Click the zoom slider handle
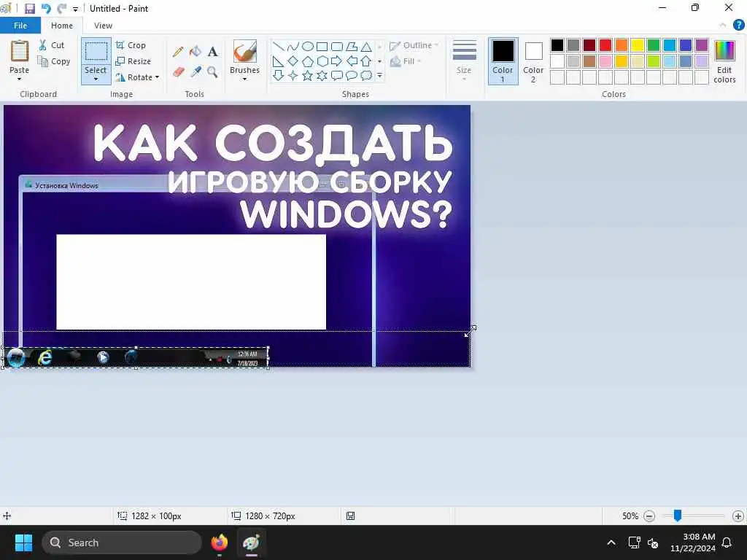Viewport: 747px width, 560px height. 677,516
